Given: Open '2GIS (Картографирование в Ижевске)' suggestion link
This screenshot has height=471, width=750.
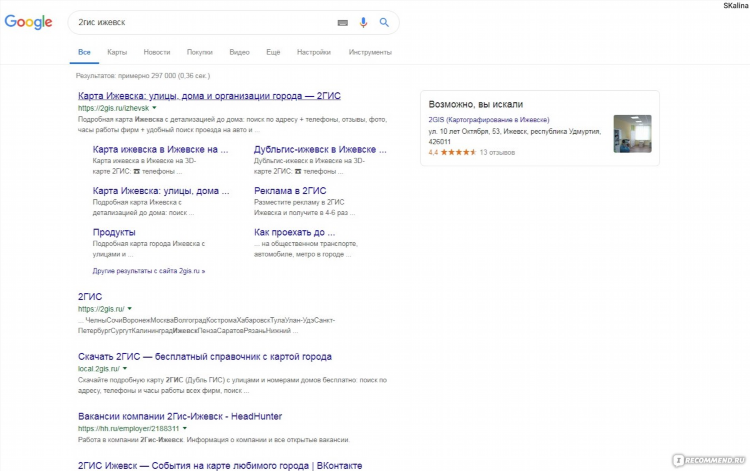Looking at the screenshot, I should [489, 120].
